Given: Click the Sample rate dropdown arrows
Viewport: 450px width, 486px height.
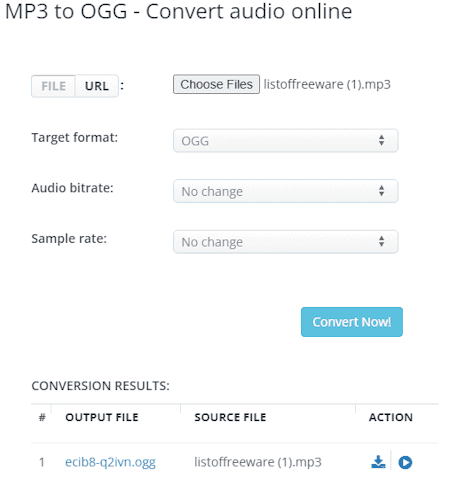Looking at the screenshot, I should [x=382, y=241].
